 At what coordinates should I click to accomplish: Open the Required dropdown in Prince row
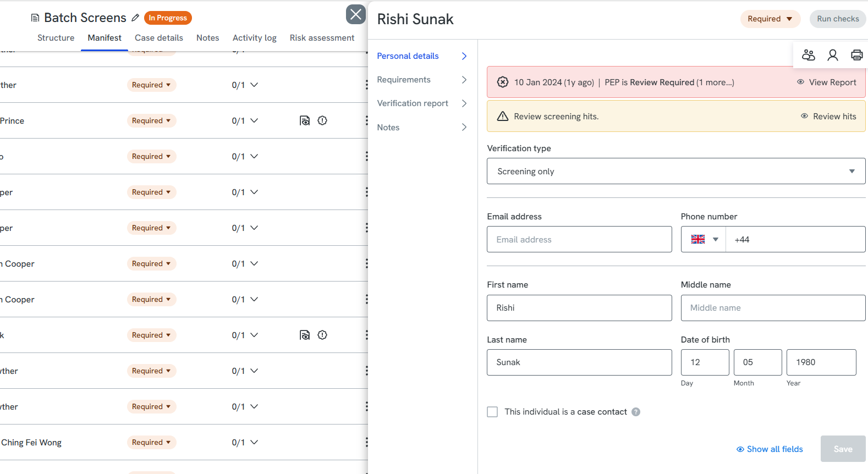coord(151,120)
